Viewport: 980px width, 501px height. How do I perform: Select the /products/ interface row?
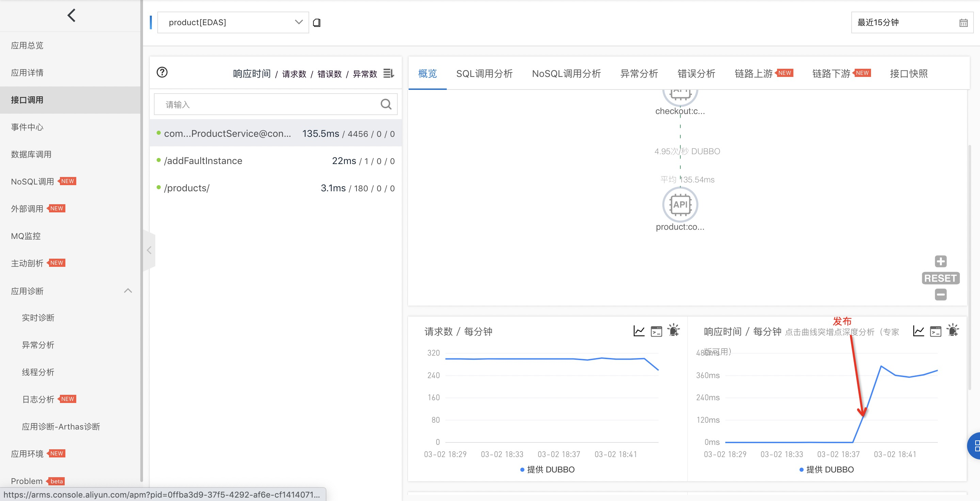tap(275, 188)
